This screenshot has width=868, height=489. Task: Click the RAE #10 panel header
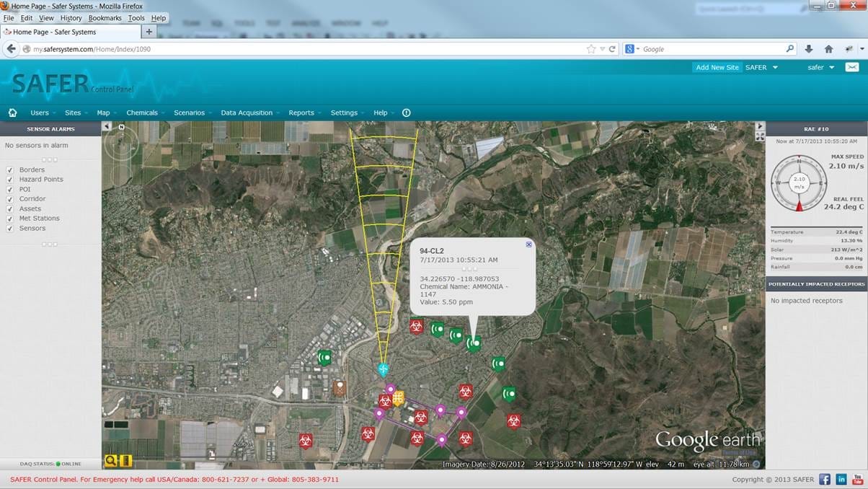pyautogui.click(x=816, y=129)
